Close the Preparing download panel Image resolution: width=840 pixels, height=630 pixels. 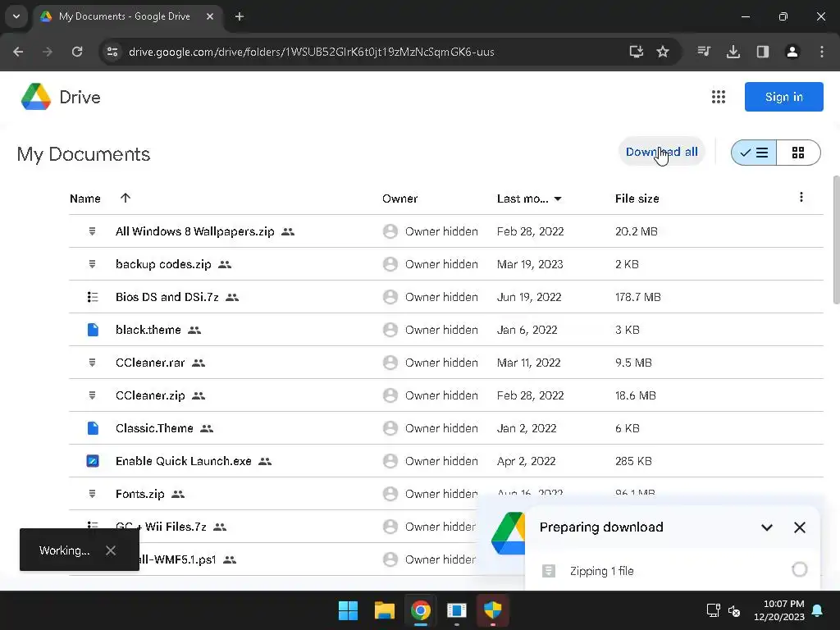pyautogui.click(x=799, y=527)
